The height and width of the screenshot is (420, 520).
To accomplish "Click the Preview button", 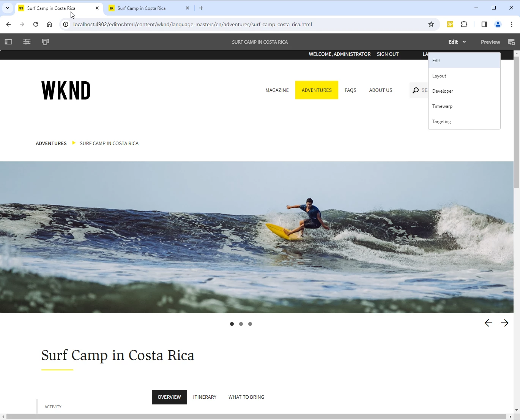I will 490,42.
